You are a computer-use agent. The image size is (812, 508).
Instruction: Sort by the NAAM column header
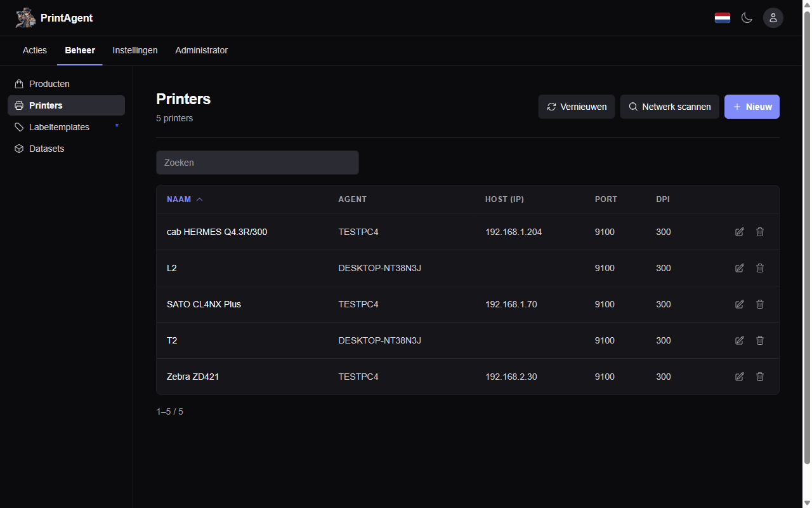[185, 199]
